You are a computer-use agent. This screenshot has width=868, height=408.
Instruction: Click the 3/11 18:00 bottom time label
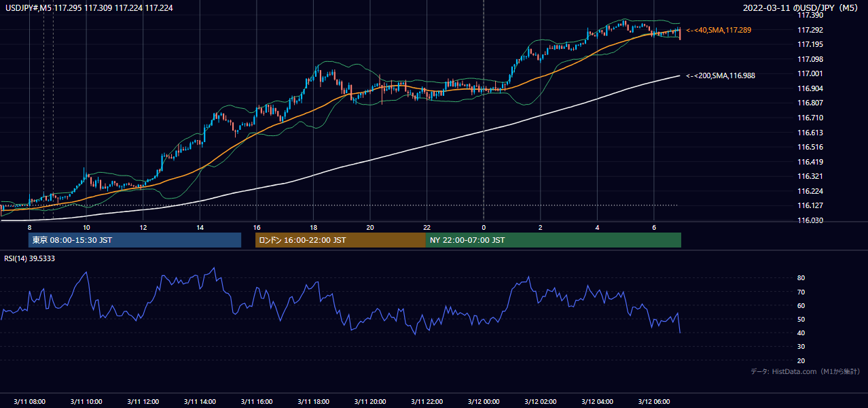(x=313, y=401)
